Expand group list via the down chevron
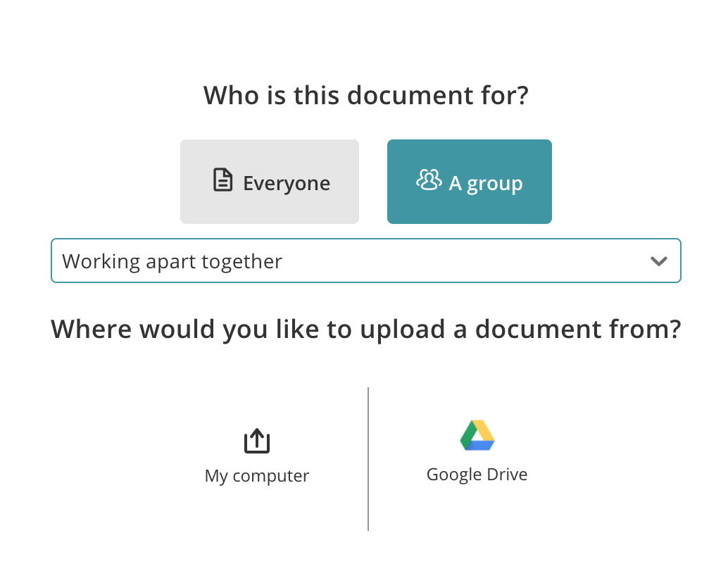The height and width of the screenshot is (576, 728). click(659, 261)
